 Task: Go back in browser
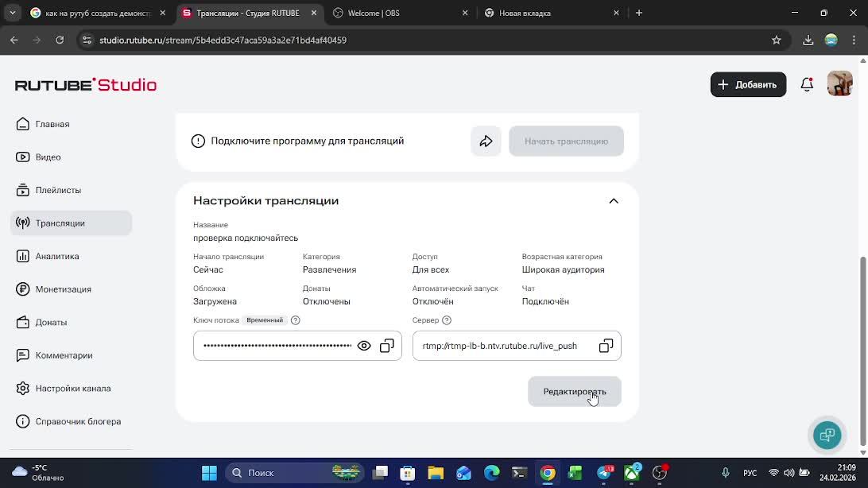[14, 40]
